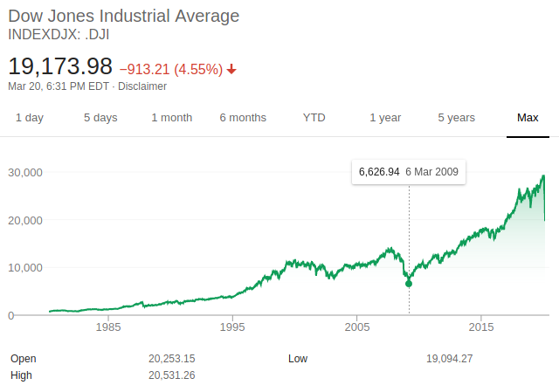View the 5 years chart range
The image size is (559, 392).
[x=456, y=118]
